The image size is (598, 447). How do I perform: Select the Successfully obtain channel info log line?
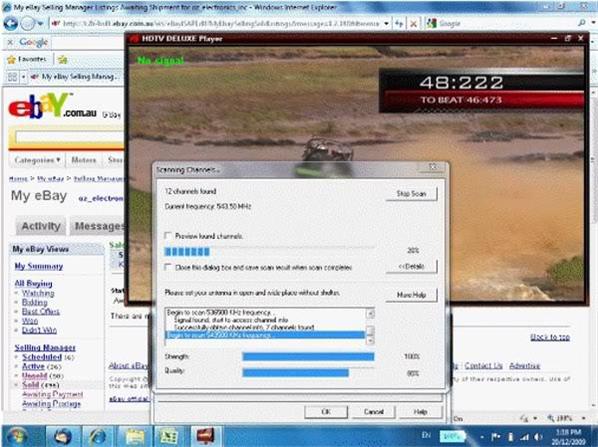[x=244, y=327]
